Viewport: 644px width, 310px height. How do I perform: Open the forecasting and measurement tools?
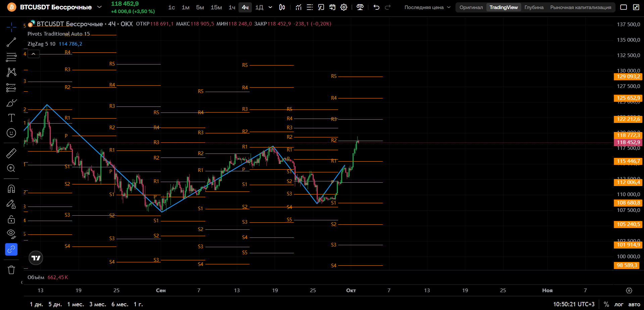click(11, 88)
